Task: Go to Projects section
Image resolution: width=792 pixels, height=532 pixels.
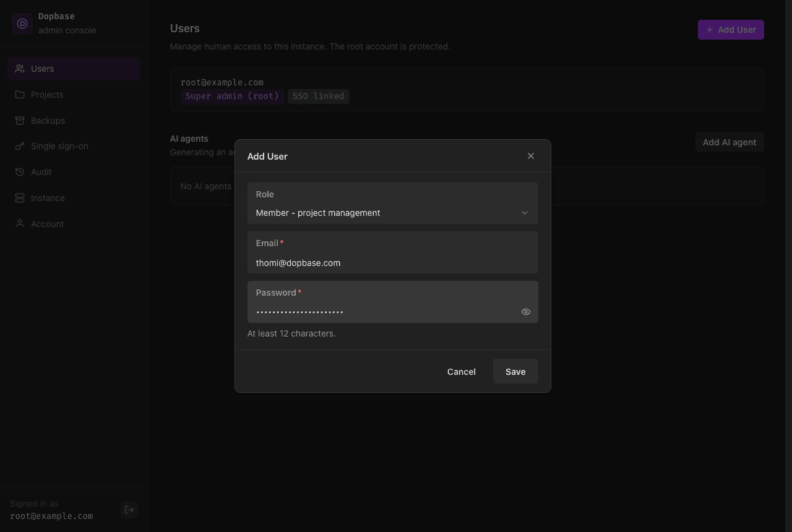Action: (74, 95)
